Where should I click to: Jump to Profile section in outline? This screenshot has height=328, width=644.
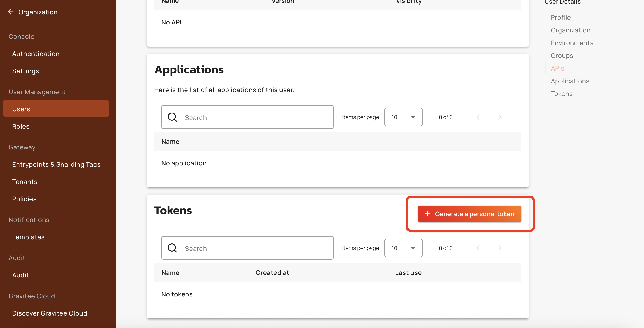[560, 17]
